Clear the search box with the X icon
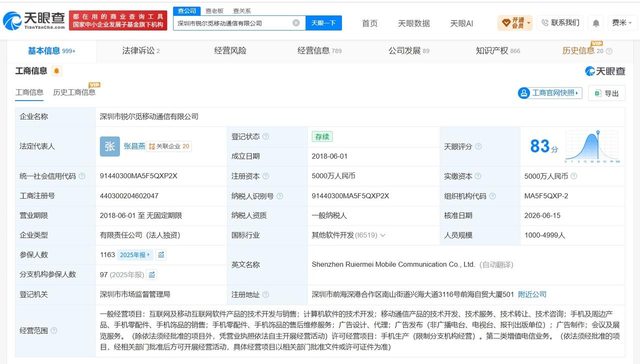The height and width of the screenshot is (364, 640). pos(296,23)
